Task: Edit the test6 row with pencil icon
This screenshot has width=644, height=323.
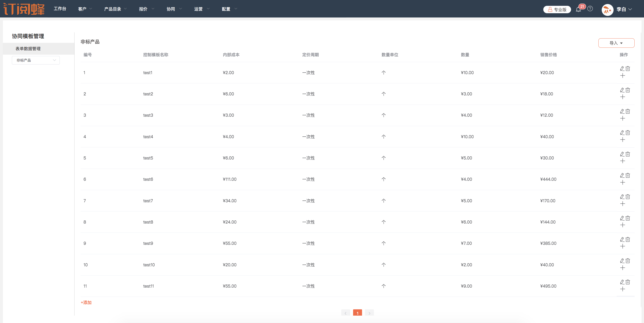Action: tap(622, 175)
